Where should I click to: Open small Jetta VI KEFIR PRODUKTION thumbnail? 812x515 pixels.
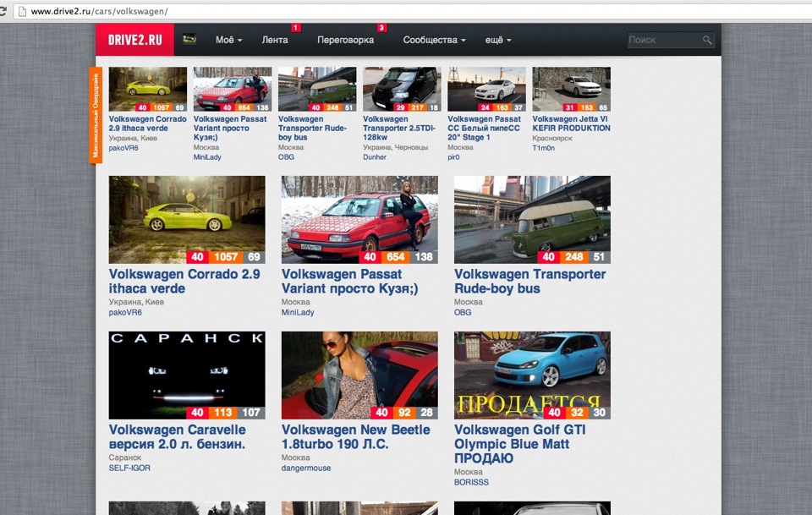pos(571,89)
